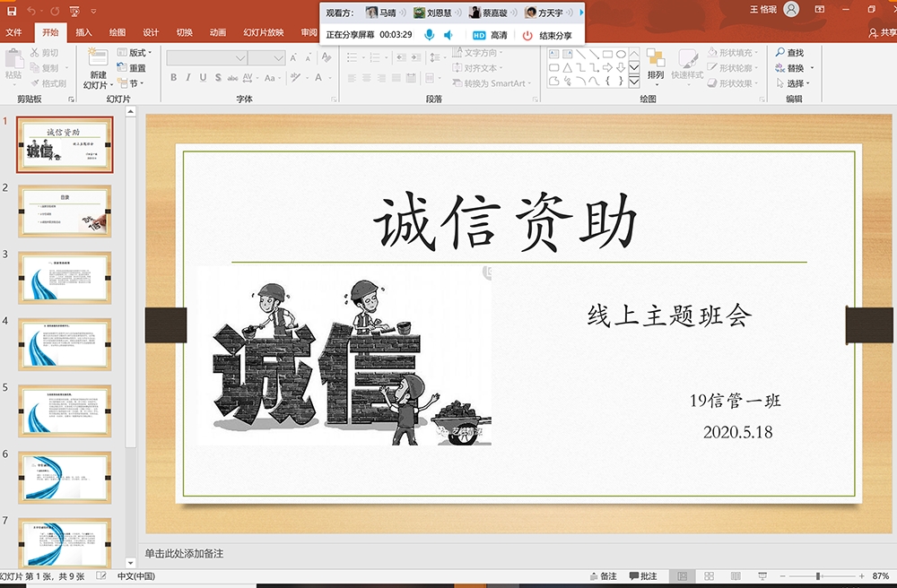The image size is (897, 588).
Task: Click the Save icon in title bar
Action: pos(10,10)
